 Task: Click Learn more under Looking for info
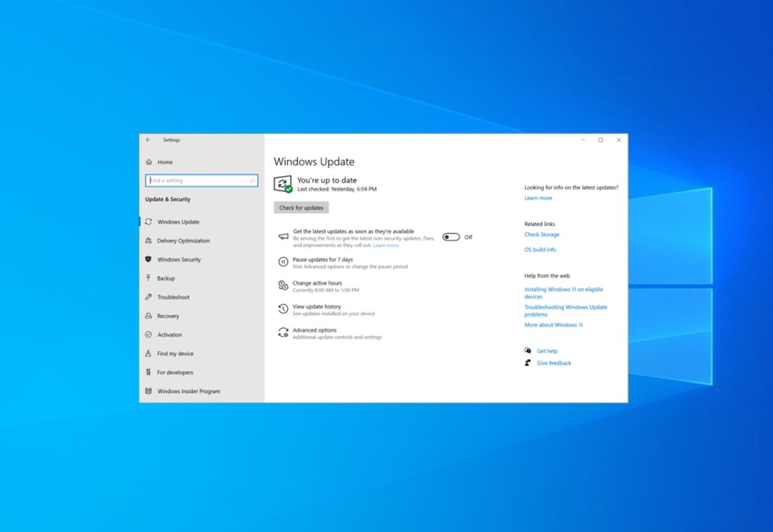tap(538, 198)
